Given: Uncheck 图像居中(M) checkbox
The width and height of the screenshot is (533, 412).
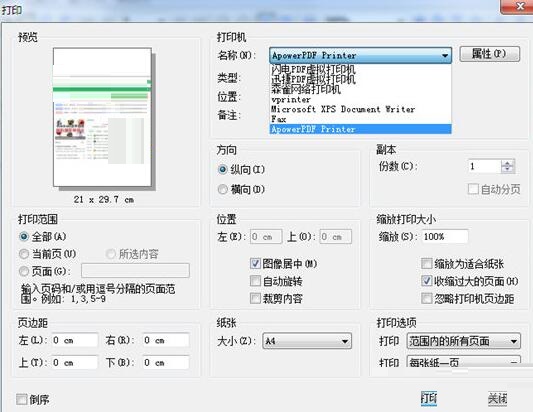Looking at the screenshot, I should [255, 263].
